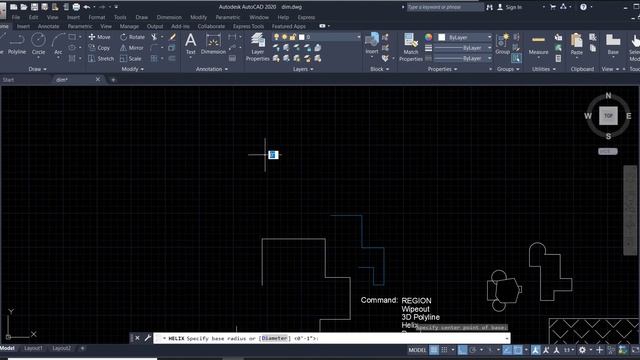Click the Diameter option in command line
The width and height of the screenshot is (640, 360).
274,338
